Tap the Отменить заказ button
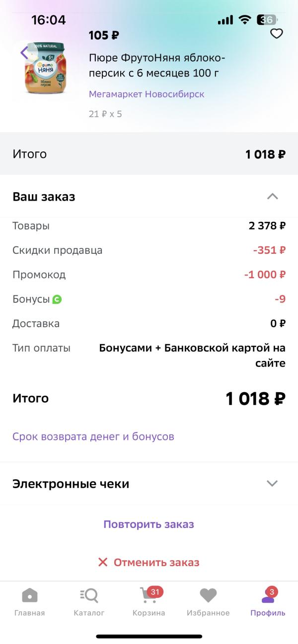Image resolution: width=298 pixels, height=644 pixels. click(x=149, y=563)
